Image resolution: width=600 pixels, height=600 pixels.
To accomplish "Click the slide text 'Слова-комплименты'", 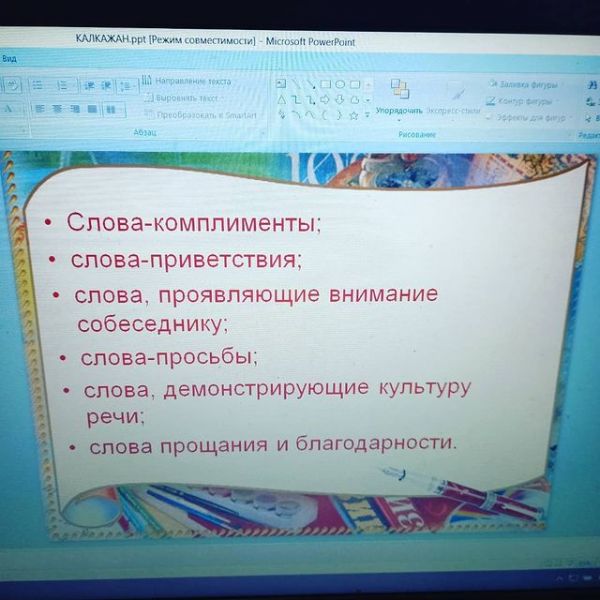I will point(192,221).
